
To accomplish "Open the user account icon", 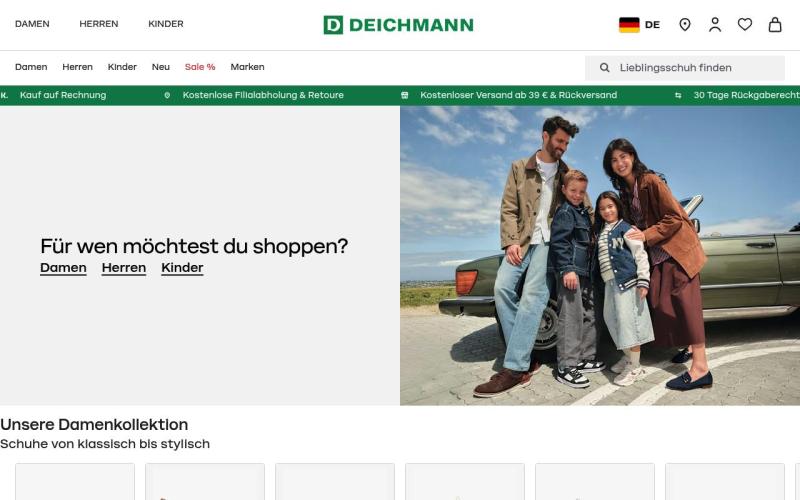I will tap(715, 24).
